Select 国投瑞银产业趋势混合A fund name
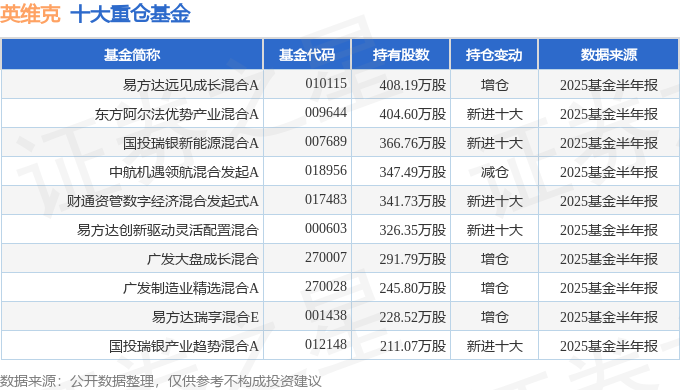The height and width of the screenshot is (390, 680). click(x=184, y=346)
